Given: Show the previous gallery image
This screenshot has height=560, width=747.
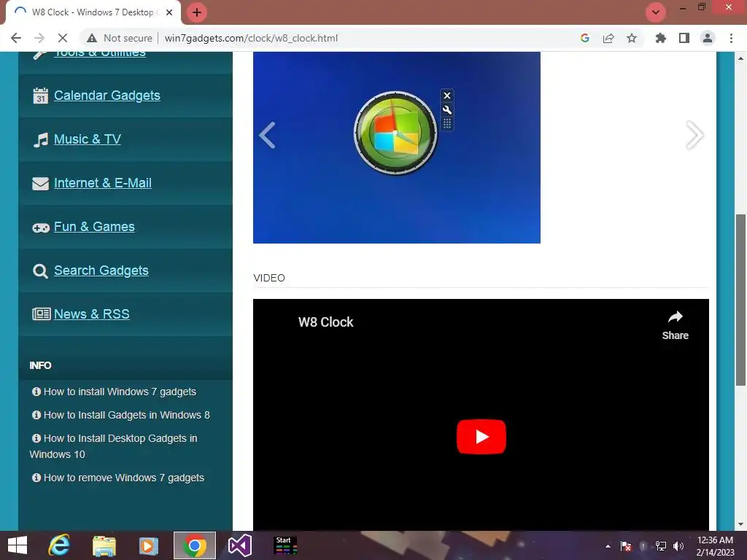Looking at the screenshot, I should (x=267, y=135).
